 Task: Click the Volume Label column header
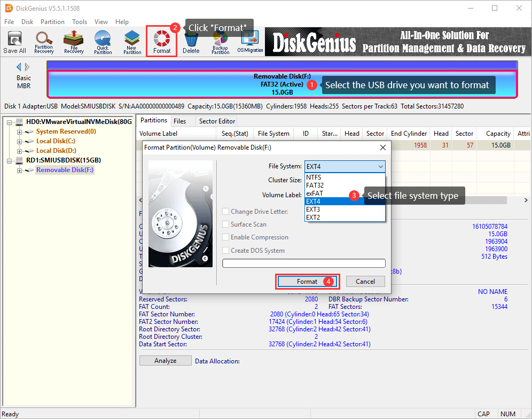177,134
